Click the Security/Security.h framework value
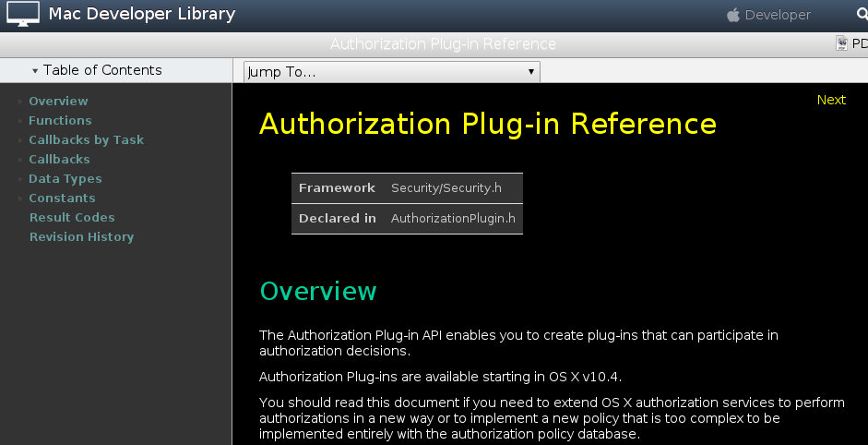Screen dimensions: 868x445 tap(446, 187)
